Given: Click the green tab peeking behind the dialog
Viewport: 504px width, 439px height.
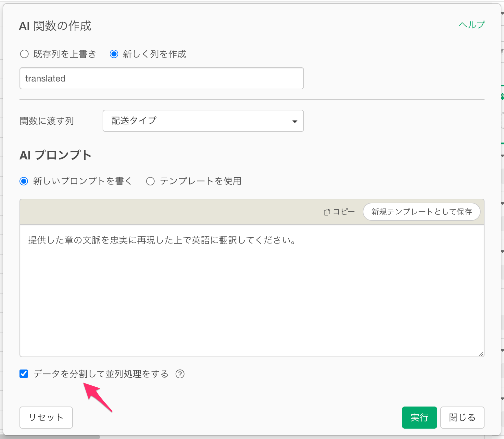Looking at the screenshot, I should click(x=502, y=96).
